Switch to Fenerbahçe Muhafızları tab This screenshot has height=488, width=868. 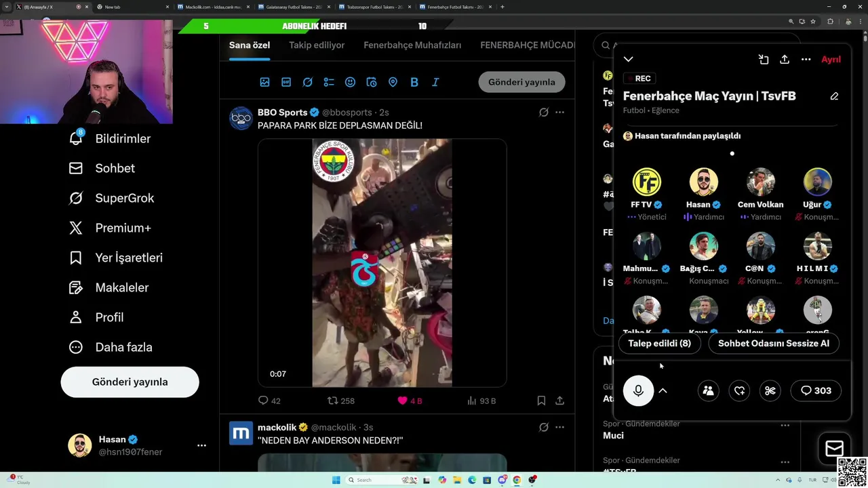[x=412, y=45]
